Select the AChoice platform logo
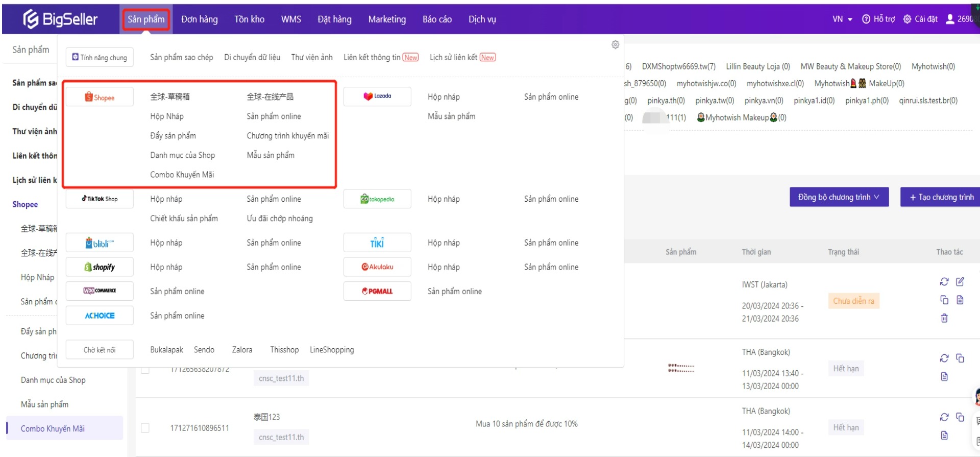This screenshot has height=457, width=980. [100, 316]
